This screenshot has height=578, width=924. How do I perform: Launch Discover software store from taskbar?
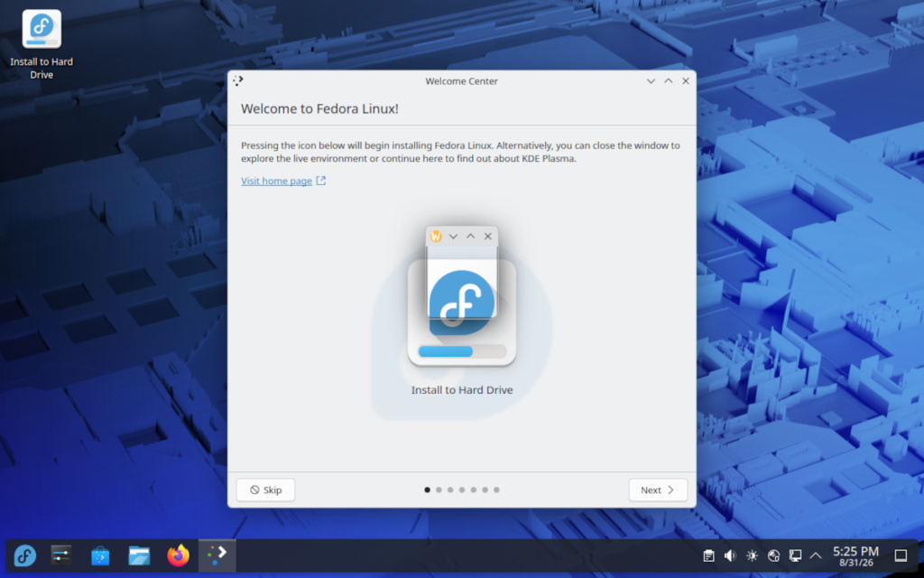(x=100, y=555)
